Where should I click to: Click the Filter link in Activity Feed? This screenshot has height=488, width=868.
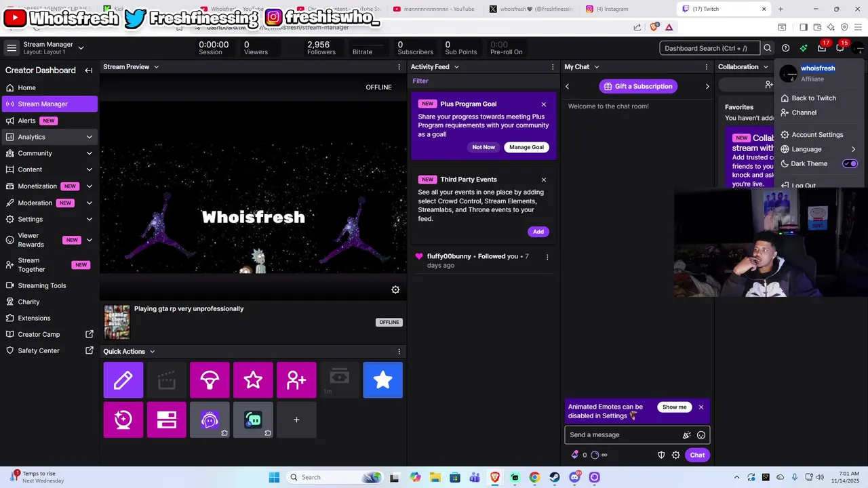420,81
